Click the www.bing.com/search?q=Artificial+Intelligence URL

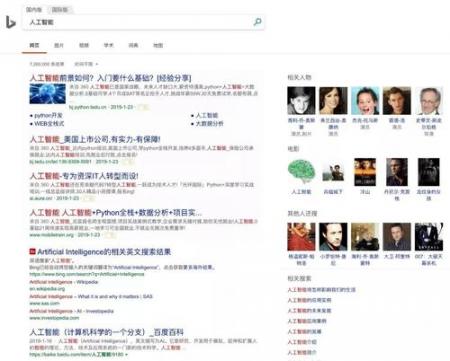[x=87, y=274]
